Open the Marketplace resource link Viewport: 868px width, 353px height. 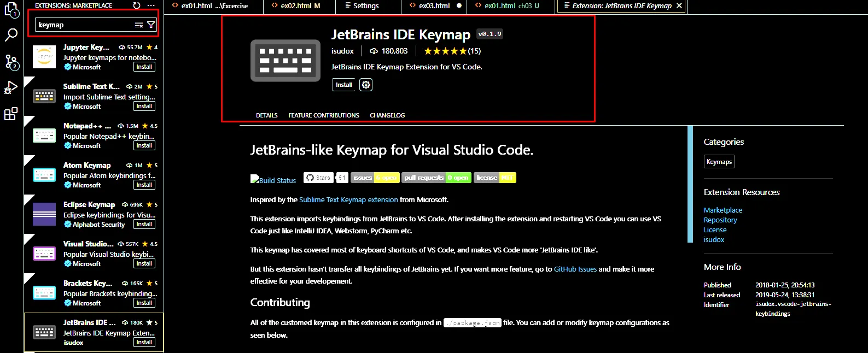click(x=723, y=210)
